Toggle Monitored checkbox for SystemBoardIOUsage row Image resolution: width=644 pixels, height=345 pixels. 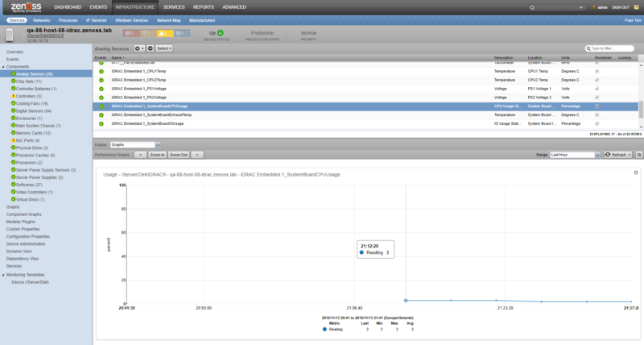click(x=597, y=124)
